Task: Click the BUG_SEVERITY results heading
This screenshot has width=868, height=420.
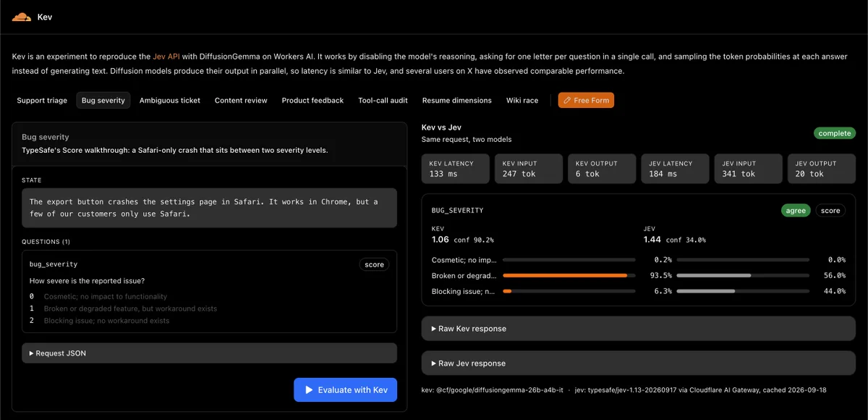Action: click(x=458, y=211)
